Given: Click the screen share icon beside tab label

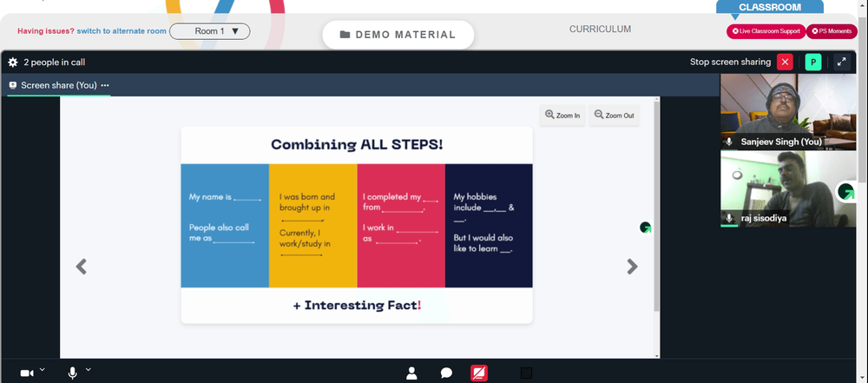Looking at the screenshot, I should point(13,85).
